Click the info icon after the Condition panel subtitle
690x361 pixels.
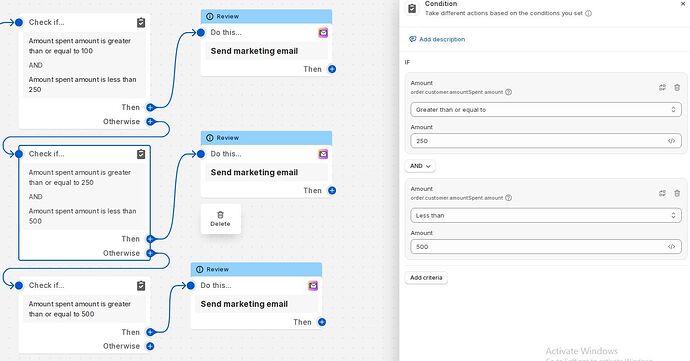tap(588, 14)
